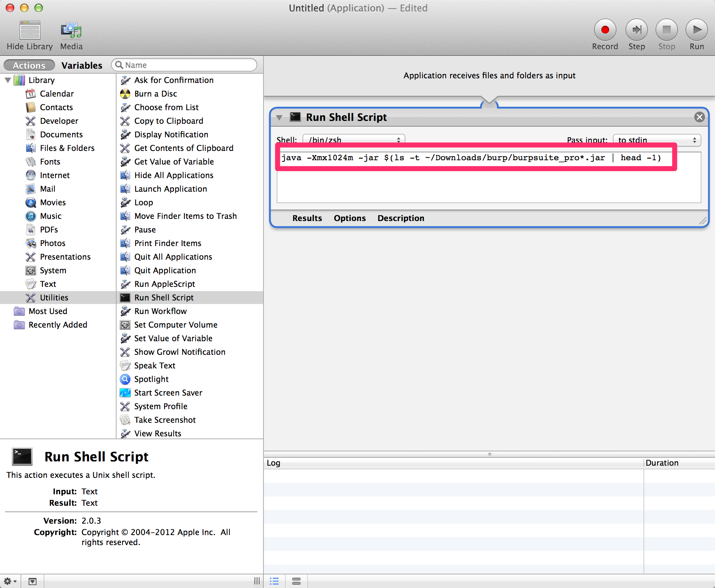715x588 pixels.
Task: Collapse the Library tree disclosure triangle
Action: click(x=8, y=80)
